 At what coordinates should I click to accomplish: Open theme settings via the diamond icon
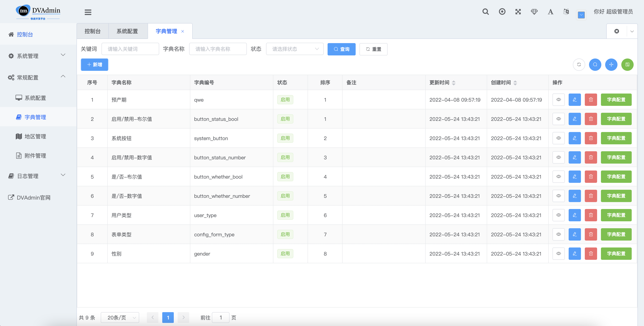click(534, 12)
